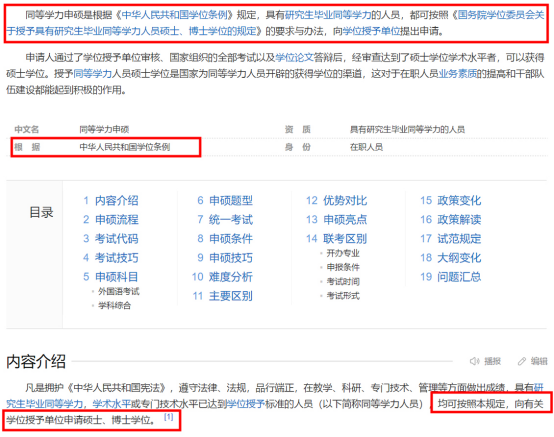Open the 联考区别 catalog entry
554x437 pixels.
coord(345,238)
